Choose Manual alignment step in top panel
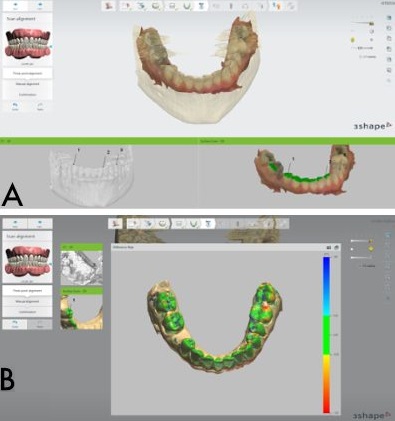 (27, 84)
